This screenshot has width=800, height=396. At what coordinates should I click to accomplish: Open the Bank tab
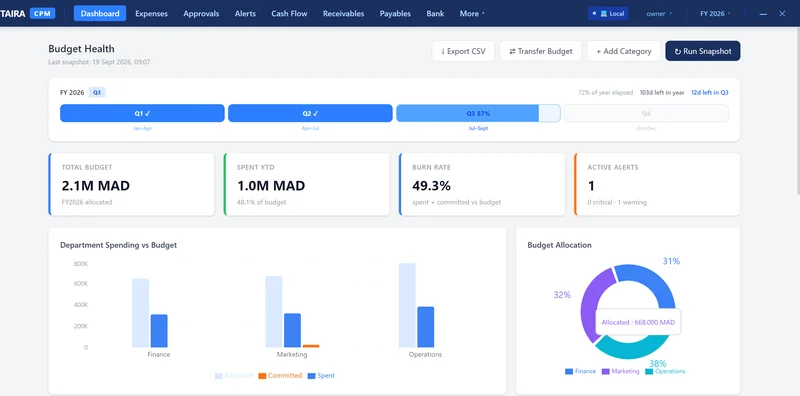tap(435, 13)
